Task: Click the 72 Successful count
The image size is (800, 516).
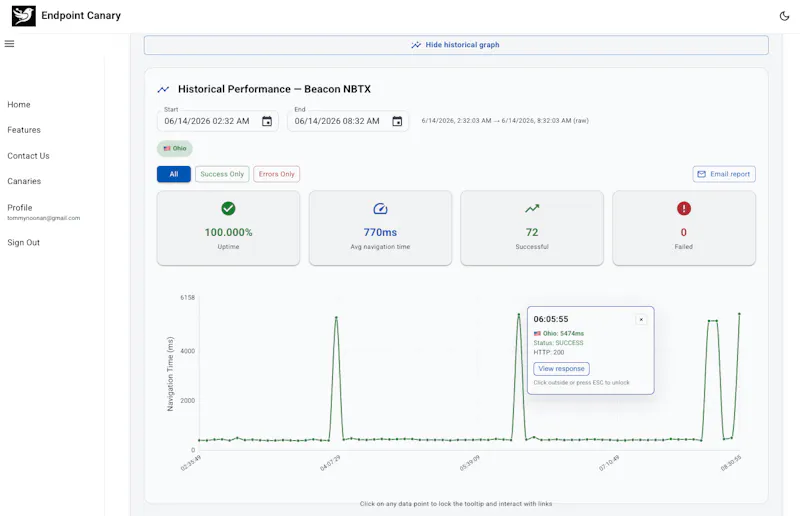Action: point(532,232)
